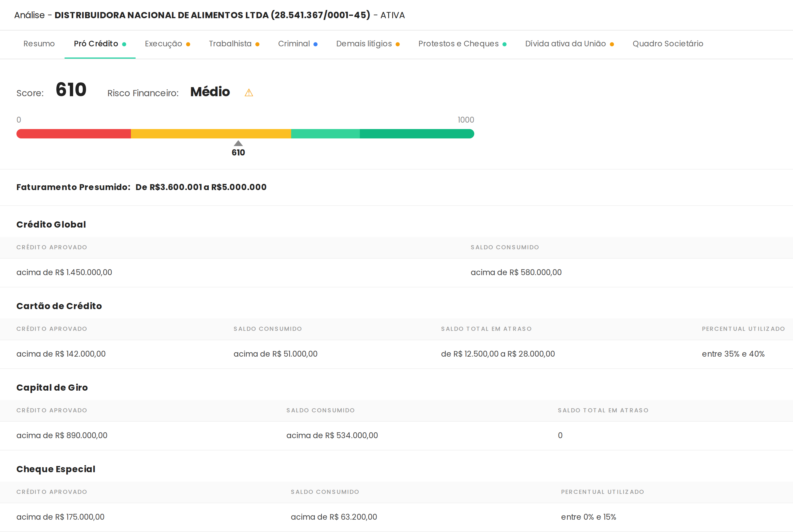Go to the Criminal tab
Screen dimensions: 793x532
tap(294, 44)
